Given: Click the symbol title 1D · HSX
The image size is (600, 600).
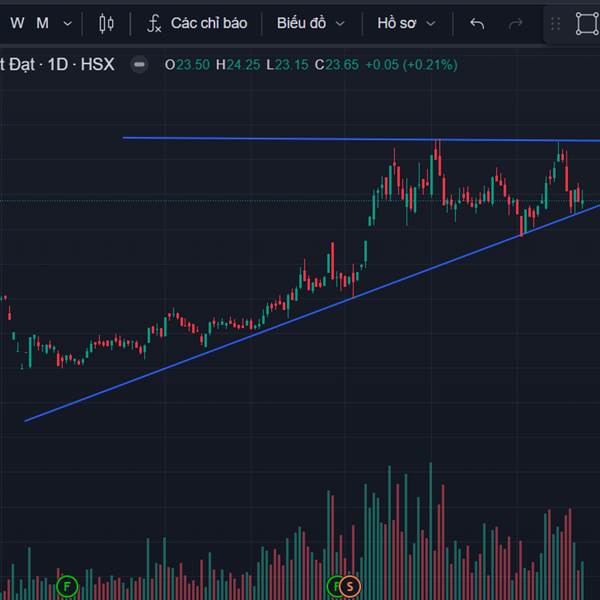Looking at the screenshot, I should 57,64.
